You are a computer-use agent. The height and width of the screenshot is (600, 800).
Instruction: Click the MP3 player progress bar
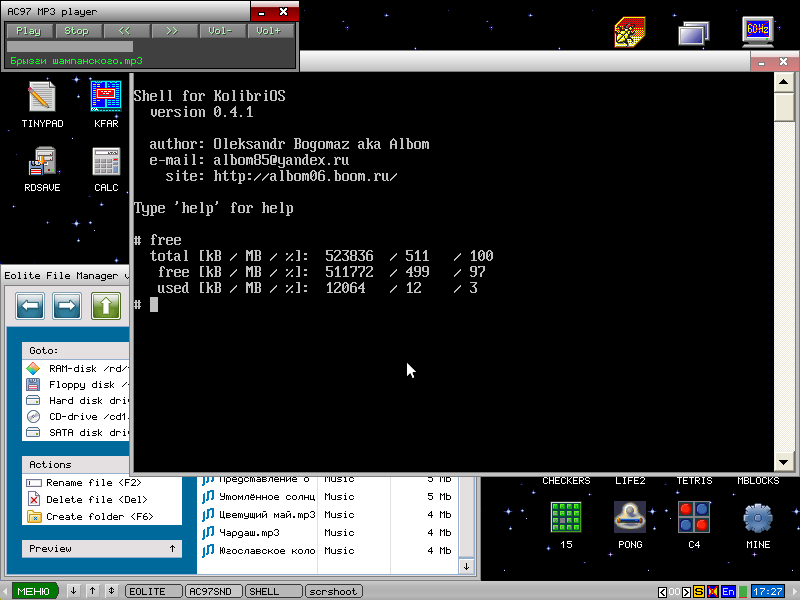(x=70, y=46)
